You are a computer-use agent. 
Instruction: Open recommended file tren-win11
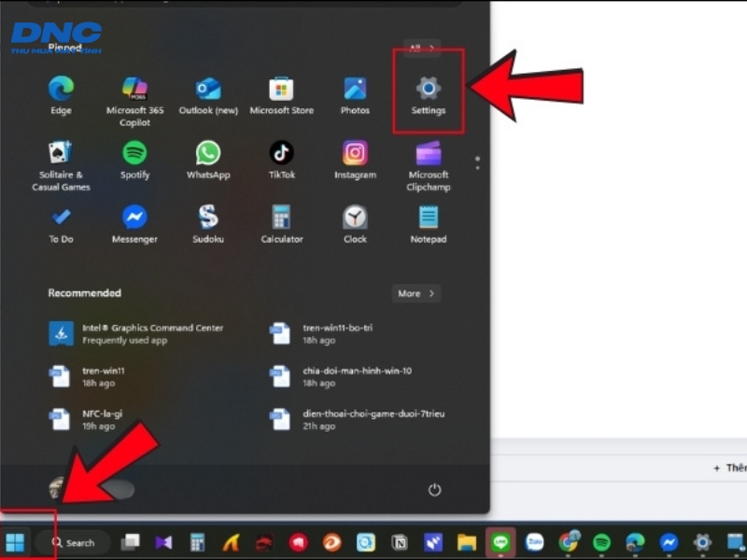tap(87, 377)
